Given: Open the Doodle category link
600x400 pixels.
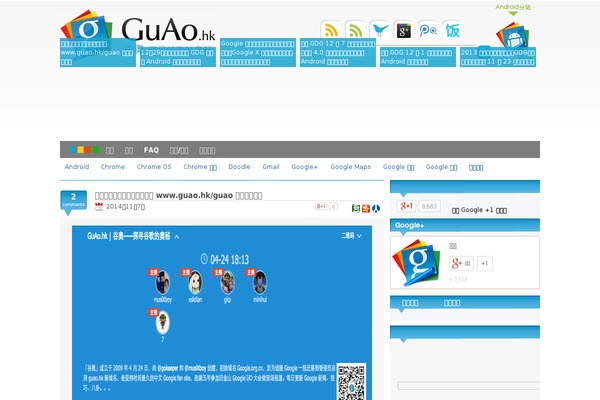Looking at the screenshot, I should coord(239,167).
